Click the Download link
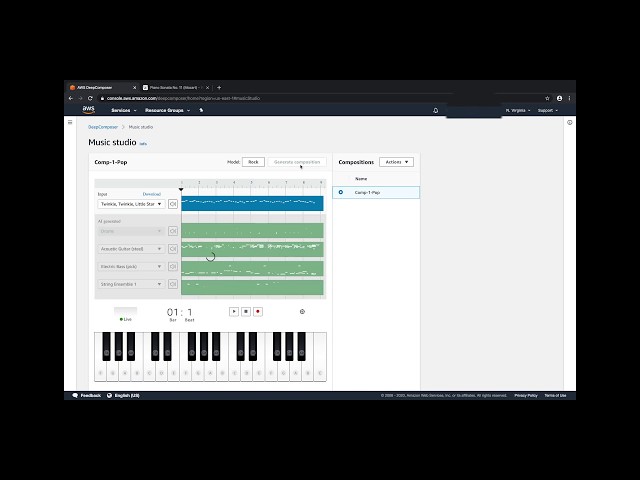This screenshot has width=640, height=480. [152, 194]
